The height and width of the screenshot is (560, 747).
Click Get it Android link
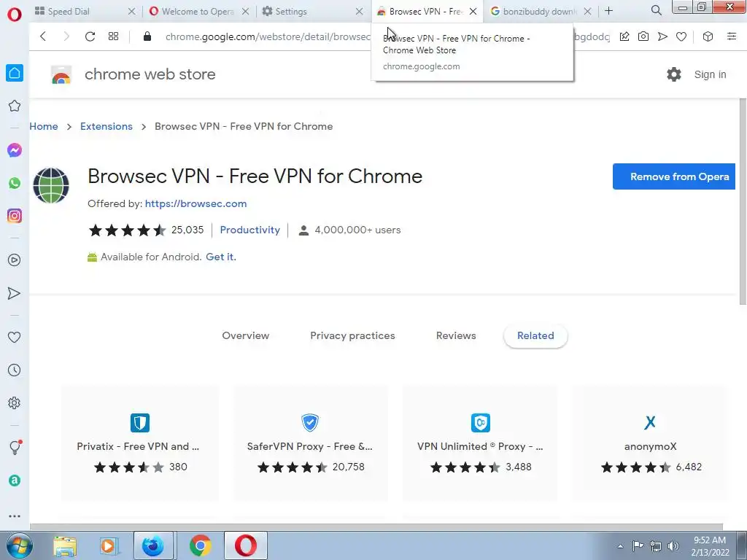[x=220, y=257]
